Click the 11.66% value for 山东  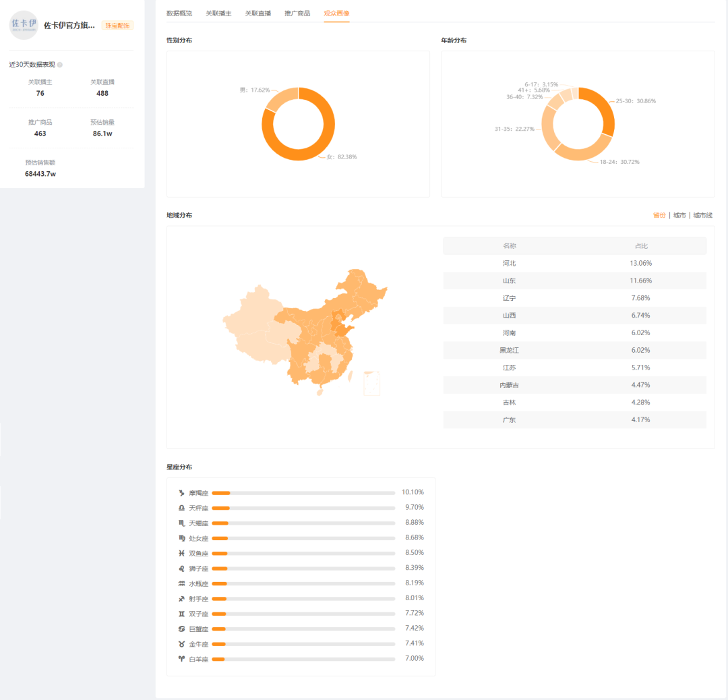pyautogui.click(x=641, y=281)
